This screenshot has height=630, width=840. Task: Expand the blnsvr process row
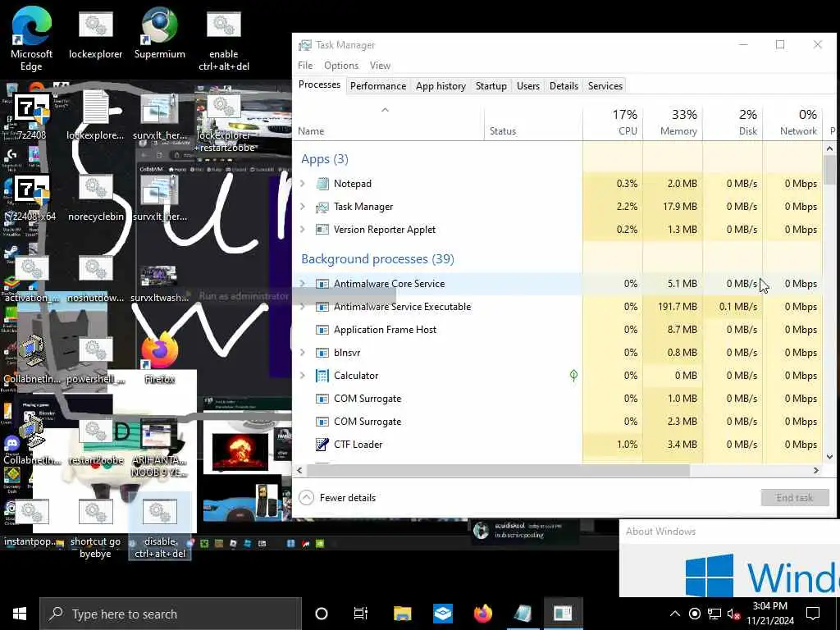(303, 353)
